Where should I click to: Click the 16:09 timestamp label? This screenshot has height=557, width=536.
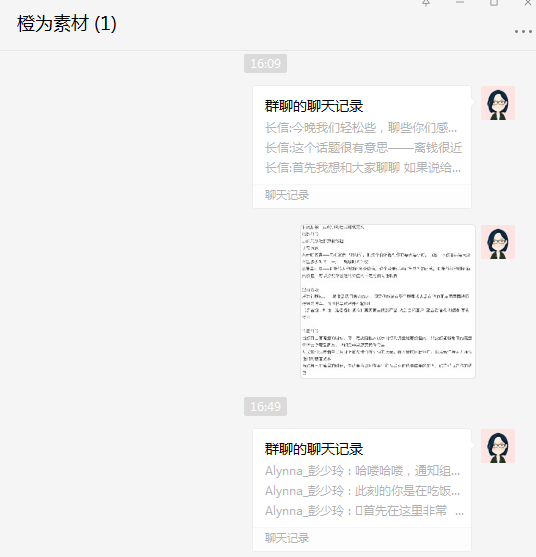click(x=265, y=64)
